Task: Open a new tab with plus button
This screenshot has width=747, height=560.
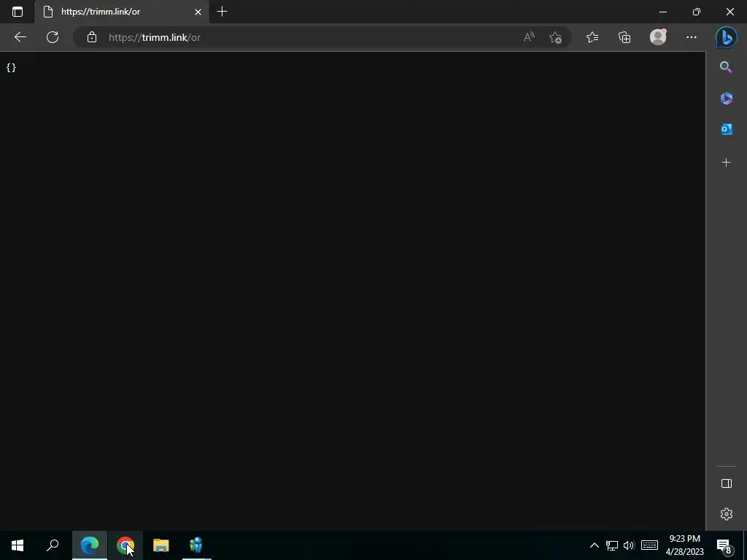Action: pyautogui.click(x=222, y=12)
